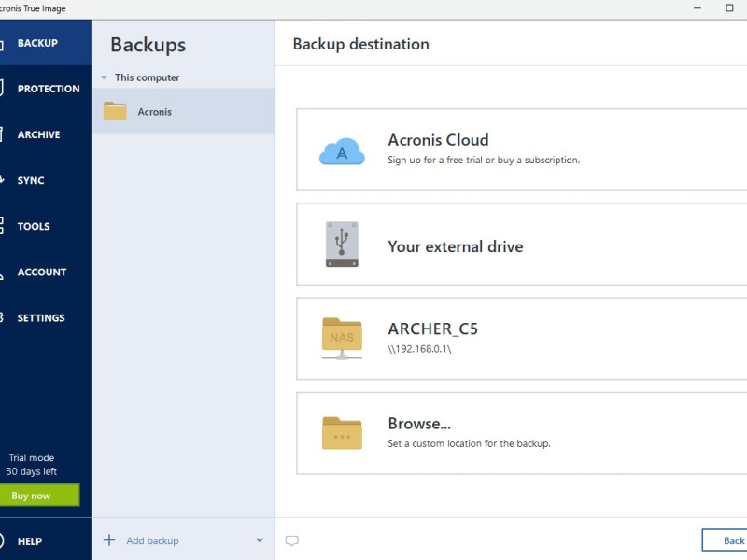The width and height of the screenshot is (747, 560).
Task: Click the Acronis backup folder icon
Action: coord(115,111)
